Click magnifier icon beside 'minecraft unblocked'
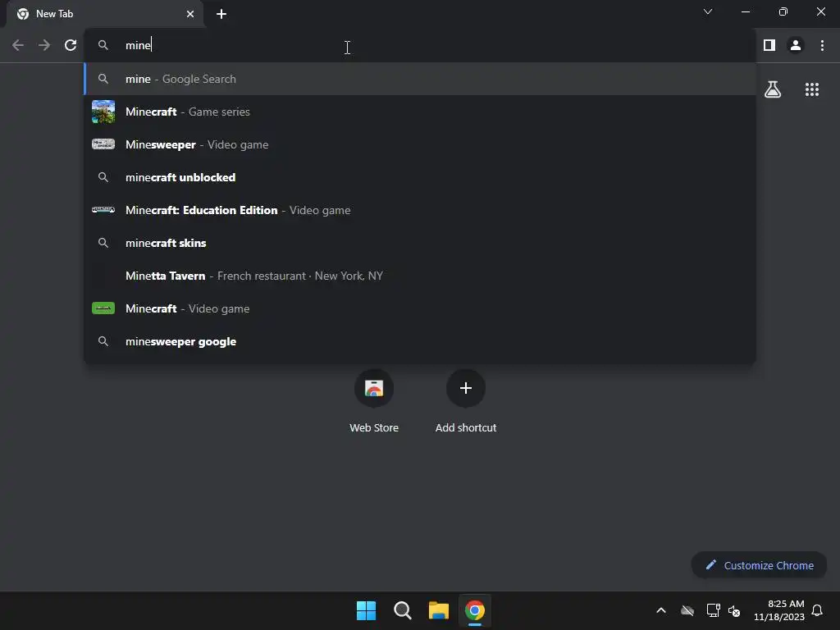This screenshot has height=630, width=840. click(103, 177)
